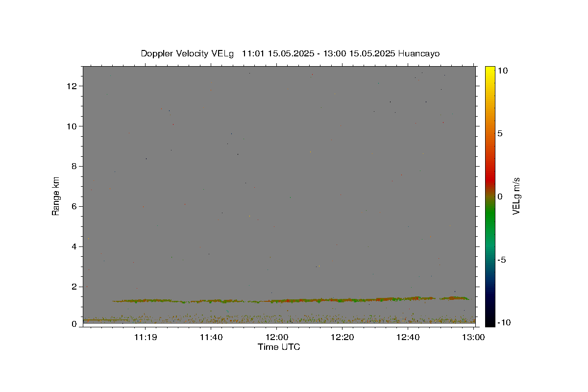Click the '12:40' time tick label
Screen dimensions: 588x392
pyautogui.click(x=408, y=337)
